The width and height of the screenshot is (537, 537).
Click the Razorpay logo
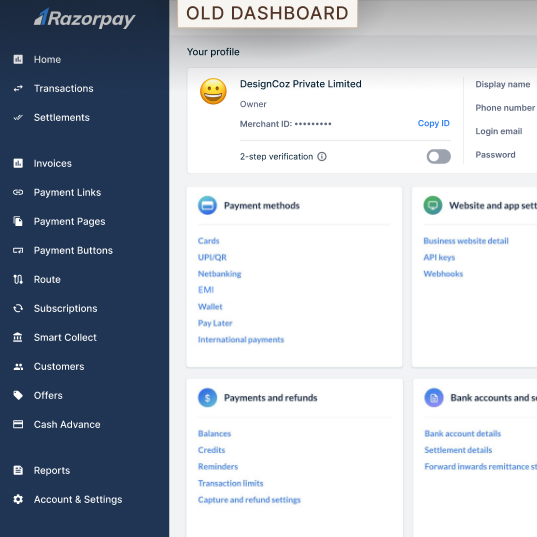84,18
